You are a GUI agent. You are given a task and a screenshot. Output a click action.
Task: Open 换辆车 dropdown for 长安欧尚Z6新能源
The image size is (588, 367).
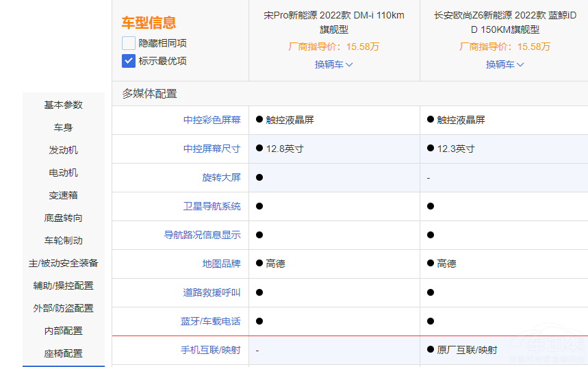pyautogui.click(x=504, y=64)
